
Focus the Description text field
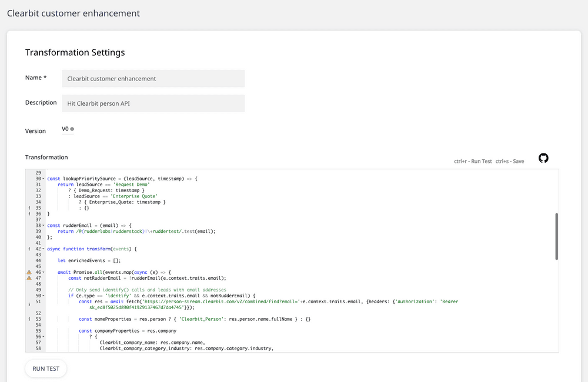(x=153, y=103)
